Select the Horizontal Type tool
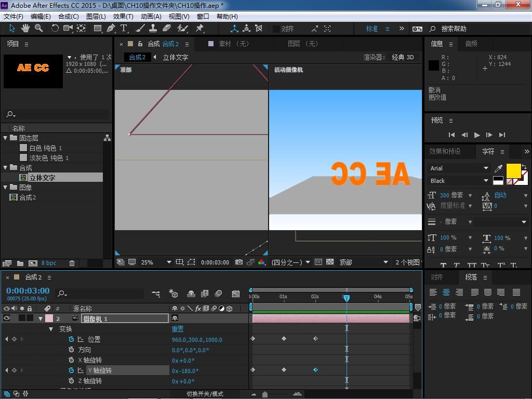This screenshot has width=532, height=399. click(124, 29)
